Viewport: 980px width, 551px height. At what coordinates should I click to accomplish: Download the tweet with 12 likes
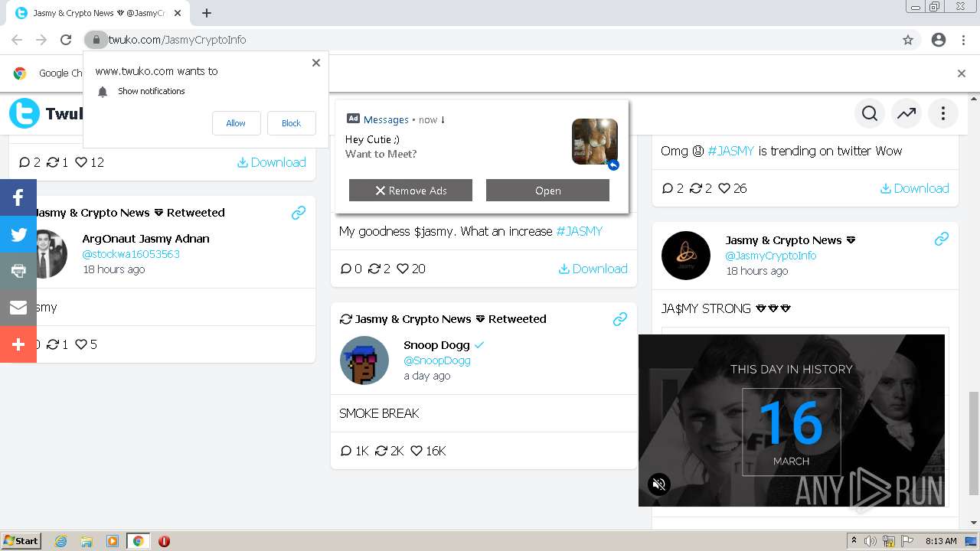pos(272,162)
